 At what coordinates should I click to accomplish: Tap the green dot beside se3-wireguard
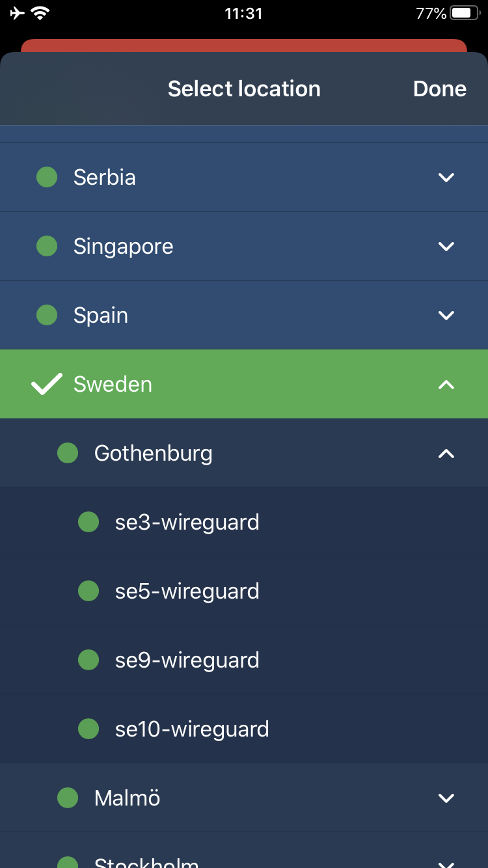(x=88, y=522)
